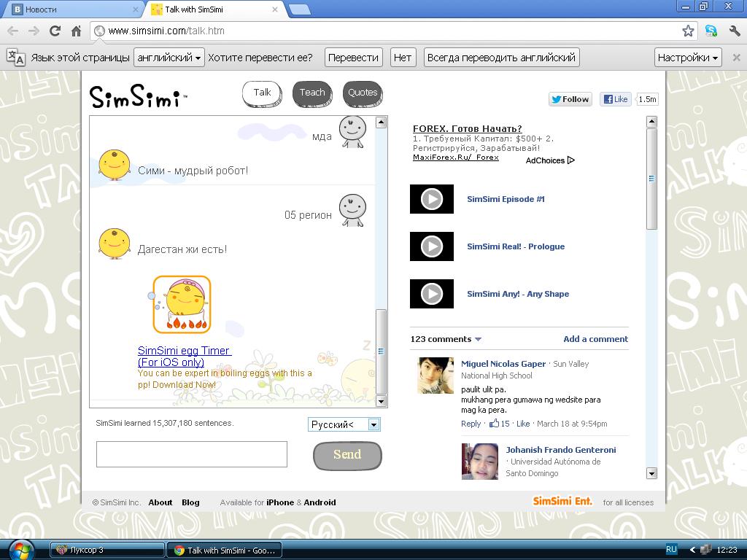Click the chat scrollbar down arrow
This screenshot has height=560, width=747.
point(381,402)
